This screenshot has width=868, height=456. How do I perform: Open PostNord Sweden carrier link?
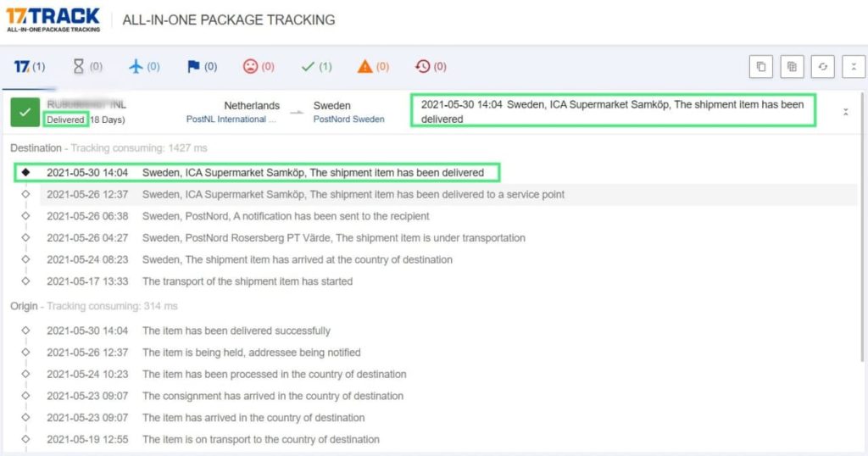coord(348,119)
